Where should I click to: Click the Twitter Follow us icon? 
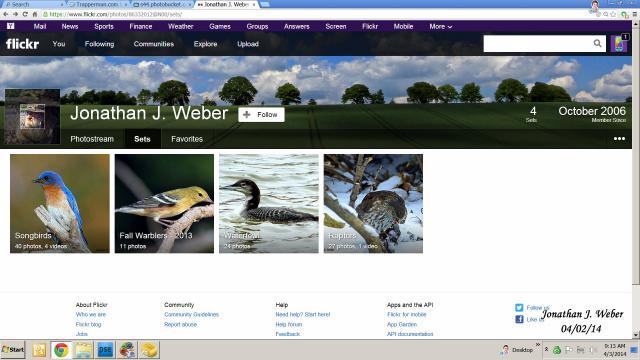pyautogui.click(x=519, y=308)
